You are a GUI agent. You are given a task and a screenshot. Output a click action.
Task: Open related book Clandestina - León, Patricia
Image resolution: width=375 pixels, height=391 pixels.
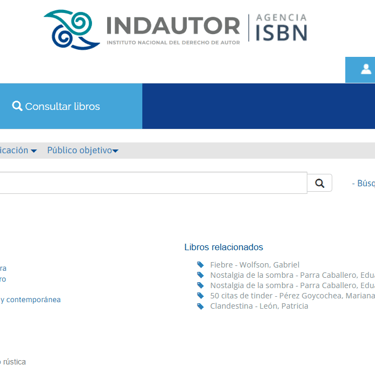pyautogui.click(x=259, y=306)
